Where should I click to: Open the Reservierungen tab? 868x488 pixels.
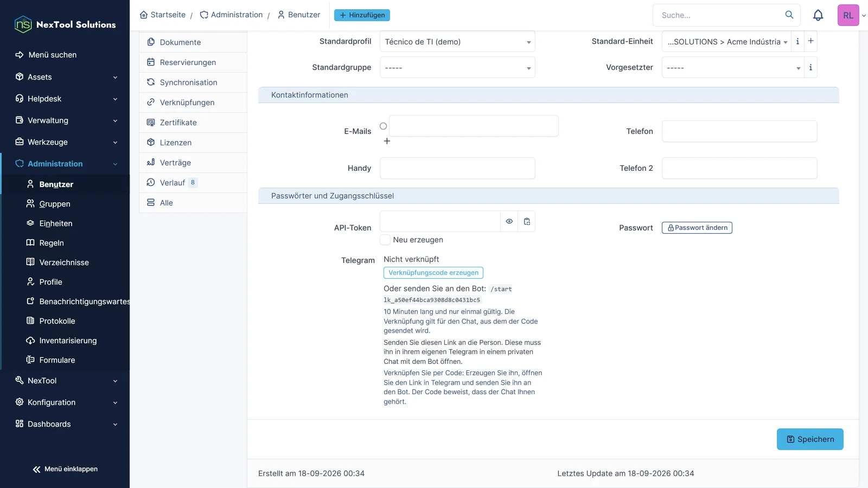[193, 62]
